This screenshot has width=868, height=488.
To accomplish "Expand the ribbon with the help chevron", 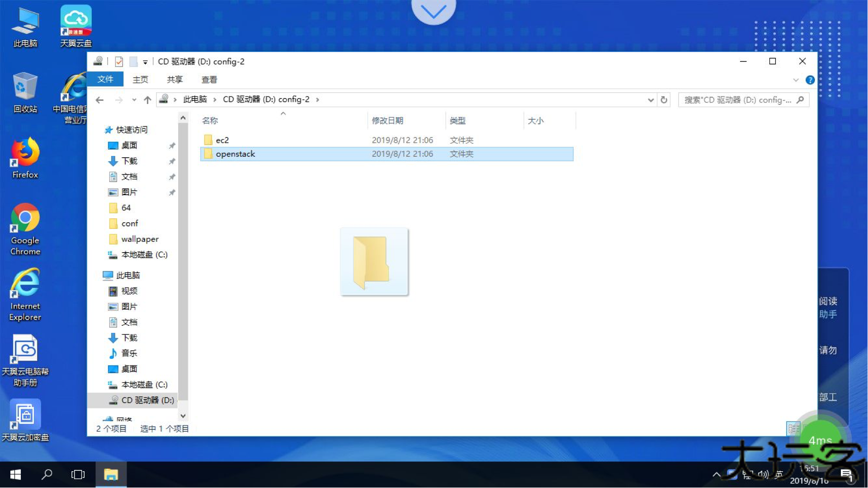I will (x=797, y=80).
